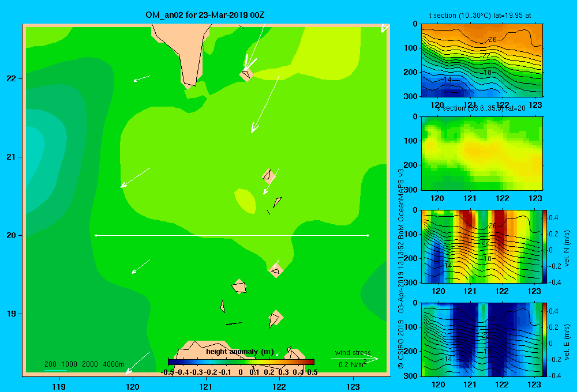Select the 200 1000 2000 4000m depth legend
577x392 pixels.
coord(84,364)
